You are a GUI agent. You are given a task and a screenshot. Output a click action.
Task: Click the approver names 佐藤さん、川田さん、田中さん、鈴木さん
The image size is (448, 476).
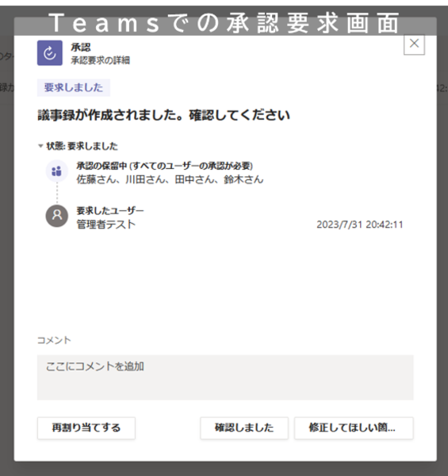(170, 179)
